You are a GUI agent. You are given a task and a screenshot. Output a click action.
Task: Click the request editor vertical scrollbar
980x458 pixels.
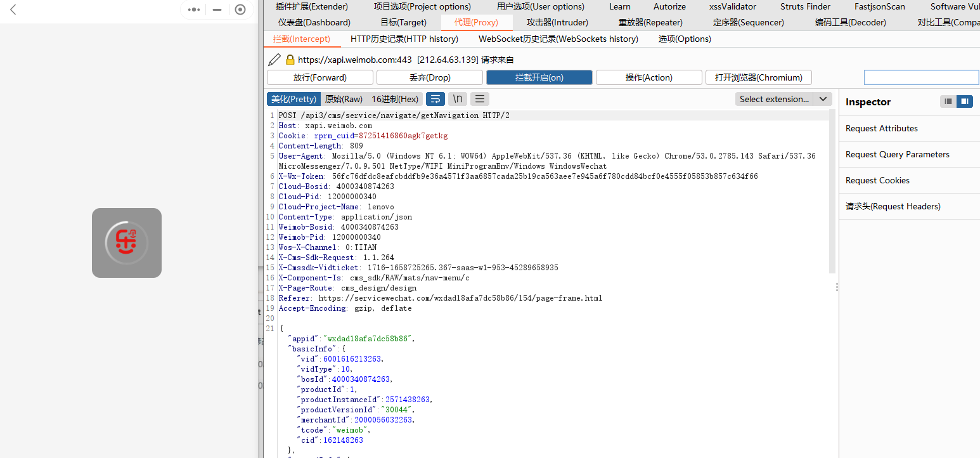click(832, 190)
